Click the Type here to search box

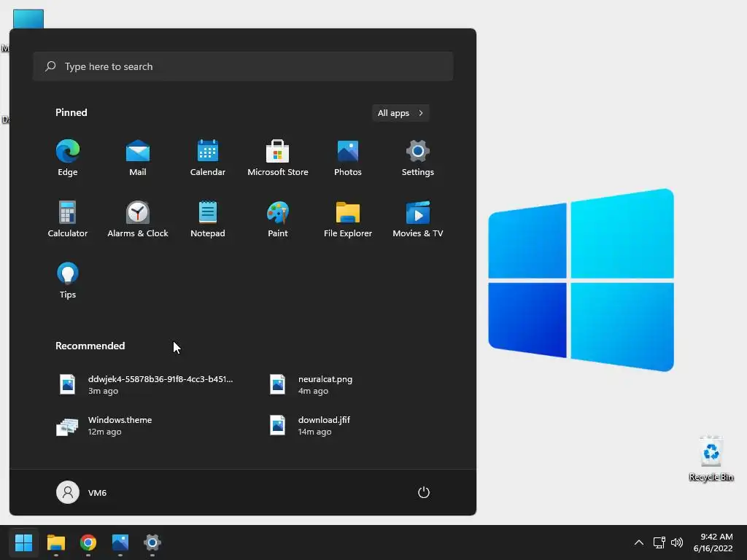pos(243,66)
